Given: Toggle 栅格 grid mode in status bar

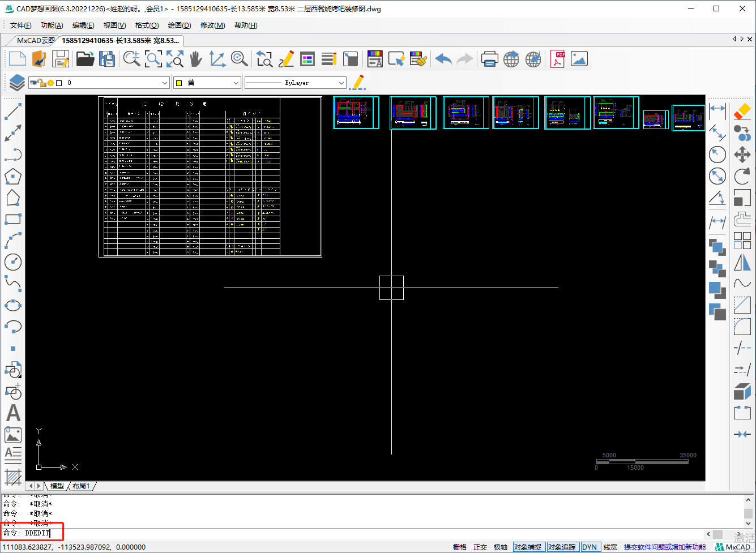Looking at the screenshot, I should tap(460, 547).
